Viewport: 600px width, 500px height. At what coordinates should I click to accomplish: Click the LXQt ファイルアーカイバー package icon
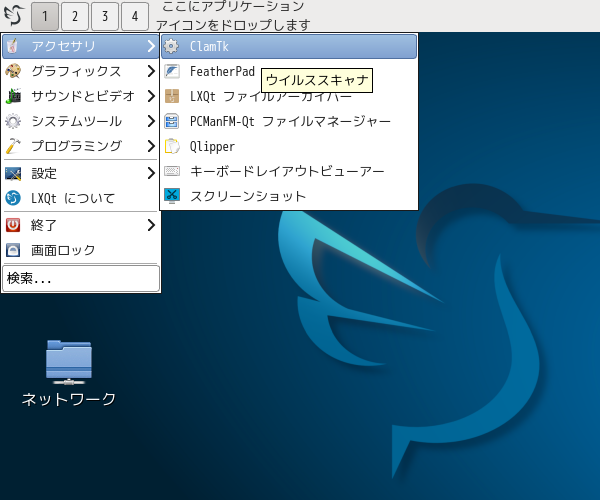point(172,96)
